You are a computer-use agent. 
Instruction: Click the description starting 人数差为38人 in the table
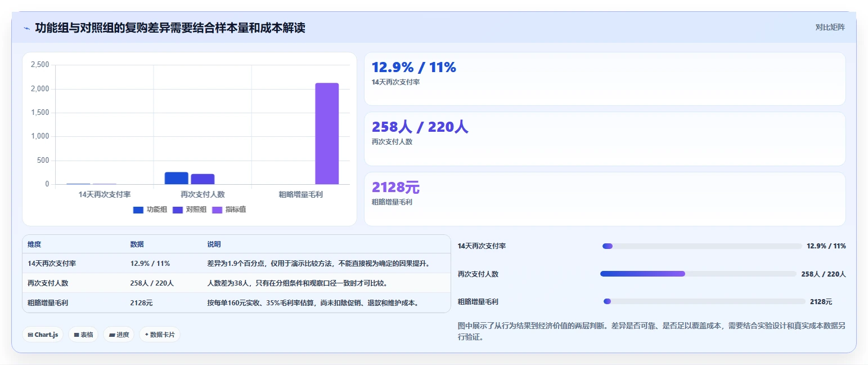point(297,283)
